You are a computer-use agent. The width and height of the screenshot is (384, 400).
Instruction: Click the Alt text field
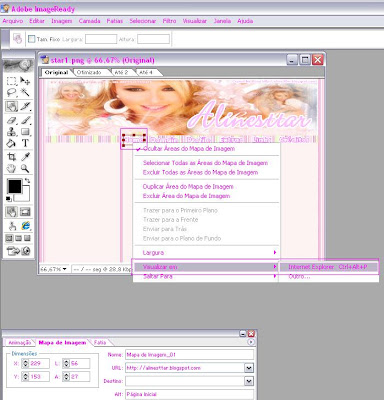coord(189,394)
